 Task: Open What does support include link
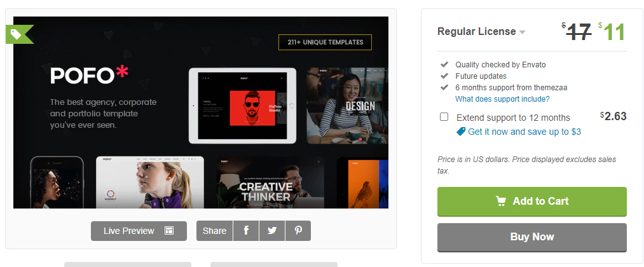(502, 99)
